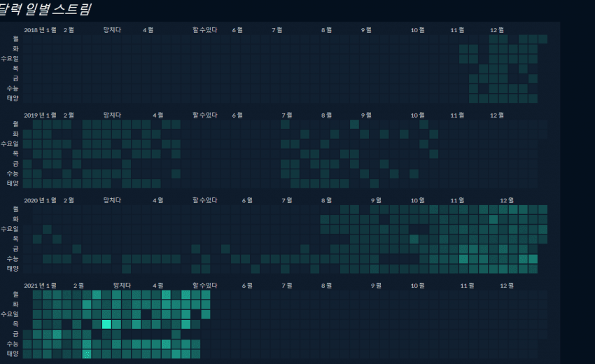Select the '2019 년 1 월' label
The height and width of the screenshot is (364, 595).
40,115
